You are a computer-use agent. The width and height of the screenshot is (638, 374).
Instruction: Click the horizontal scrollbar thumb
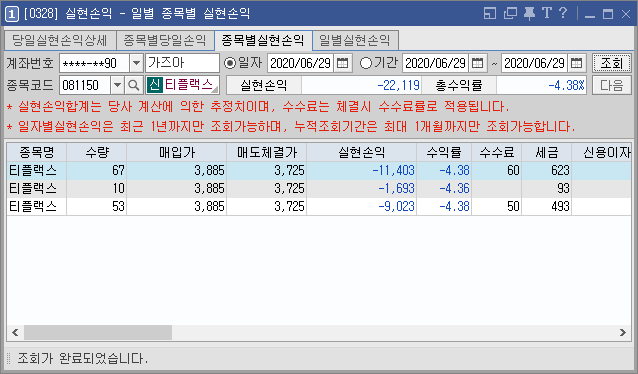pyautogui.click(x=98, y=332)
